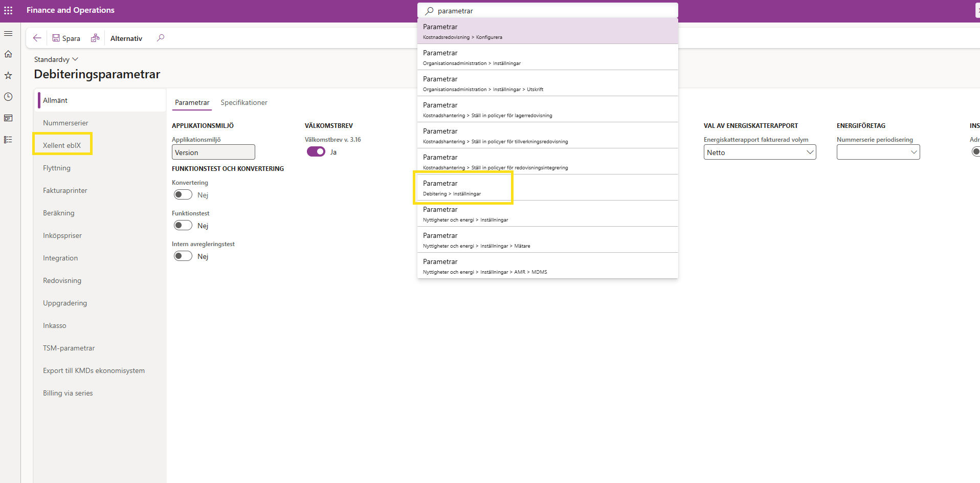Screen dimensions: 980x483
Task: Disable the Välkomstbrev v. 3.16 toggle
Action: coord(316,151)
